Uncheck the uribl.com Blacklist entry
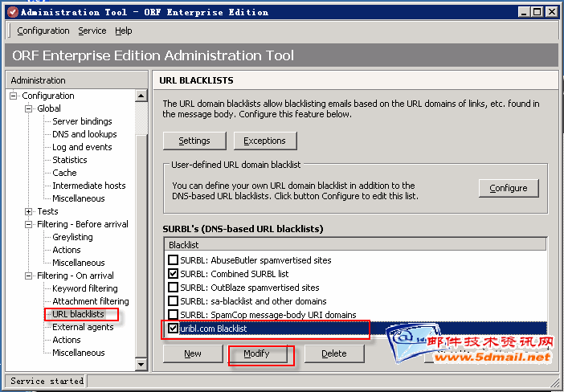The image size is (564, 392). tap(173, 329)
